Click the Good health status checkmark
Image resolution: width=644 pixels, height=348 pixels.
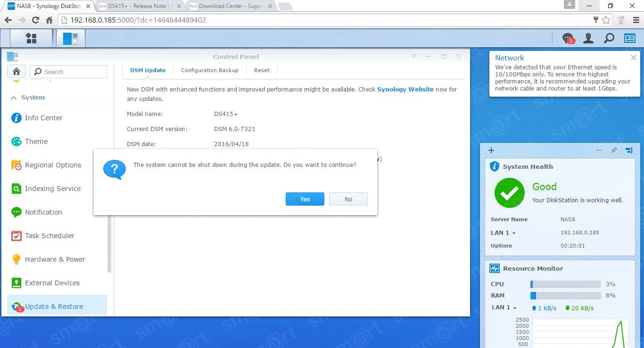(x=510, y=192)
